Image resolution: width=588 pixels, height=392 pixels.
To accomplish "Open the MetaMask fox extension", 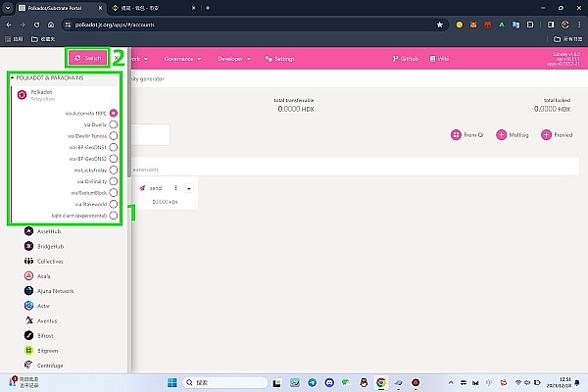I will coord(473,24).
